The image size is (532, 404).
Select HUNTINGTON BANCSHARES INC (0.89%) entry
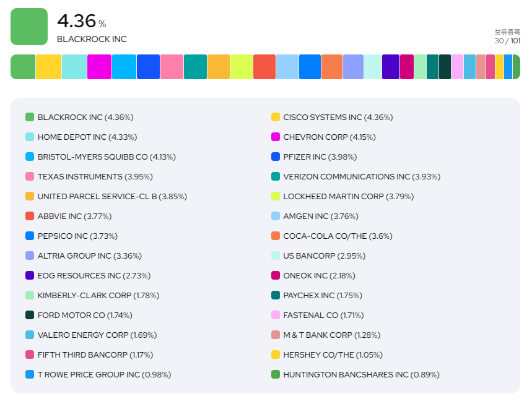355,375
